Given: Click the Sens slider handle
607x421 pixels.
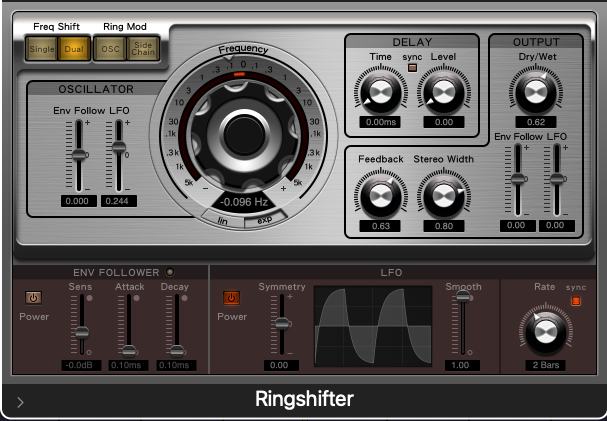Looking at the screenshot, I should [x=82, y=332].
